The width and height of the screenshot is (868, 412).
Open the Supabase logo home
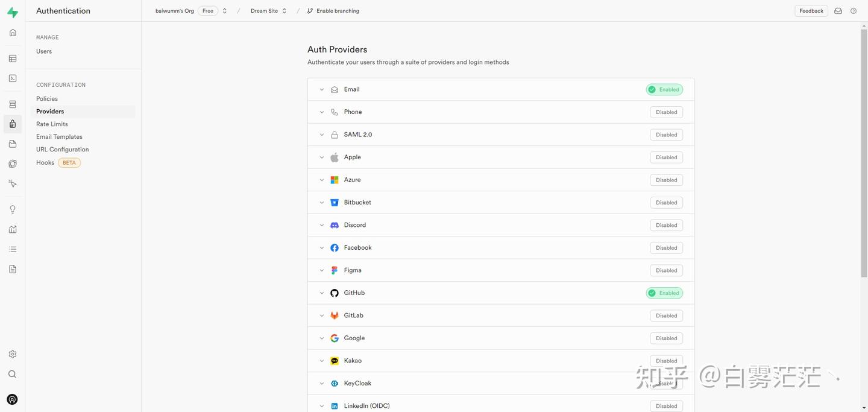[x=13, y=13]
